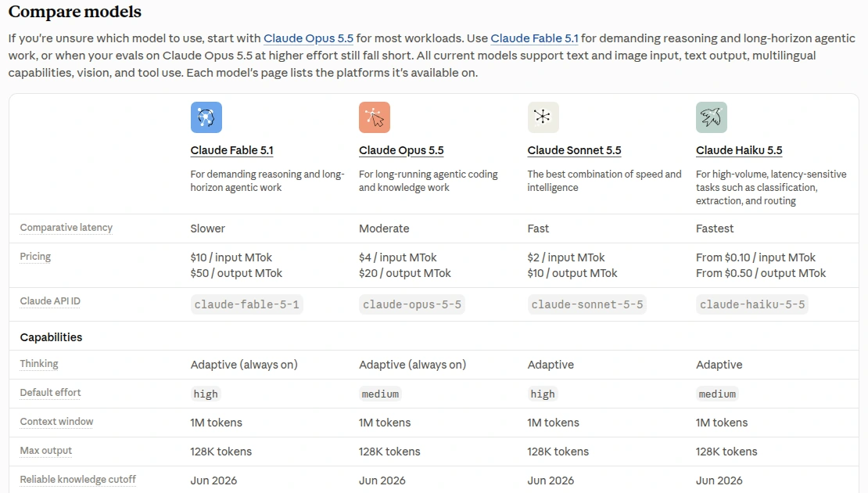Click the Haiku description about classification and routing
This screenshot has width=868, height=493.
(771, 187)
